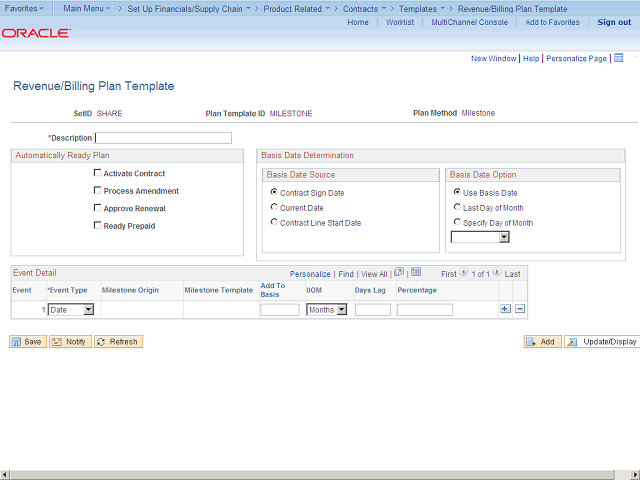Click the download to spreadsheet grid icon
This screenshot has height=480, width=640.
tap(416, 272)
